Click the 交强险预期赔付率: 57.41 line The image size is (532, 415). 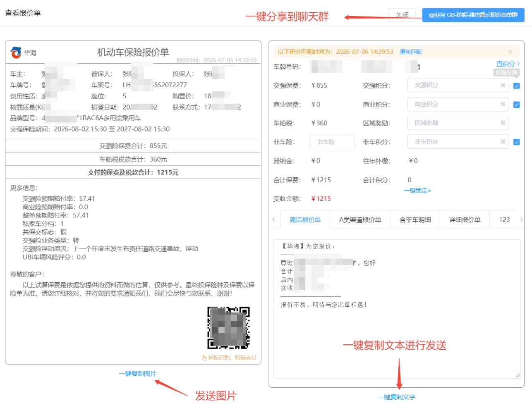coord(59,198)
